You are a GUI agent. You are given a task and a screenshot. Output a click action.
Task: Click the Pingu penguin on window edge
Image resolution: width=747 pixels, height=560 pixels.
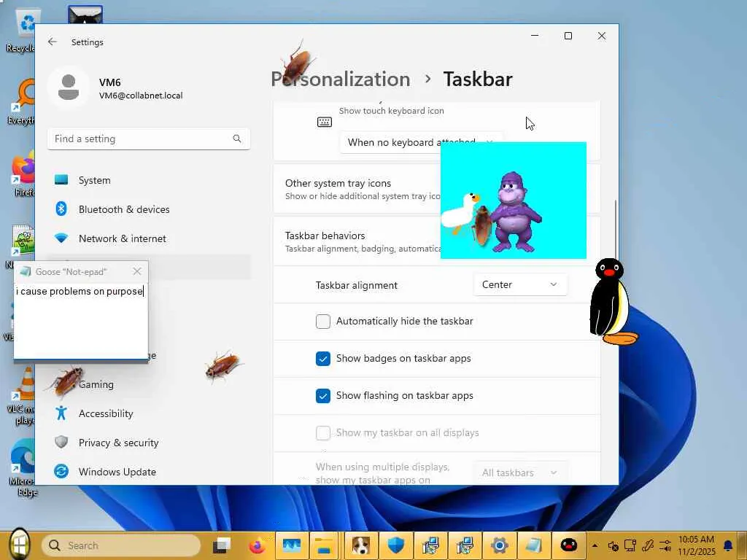click(612, 301)
